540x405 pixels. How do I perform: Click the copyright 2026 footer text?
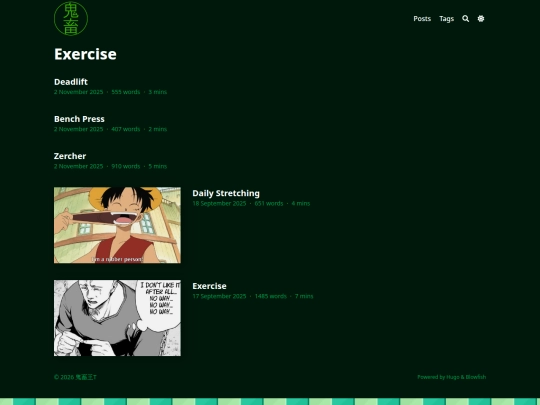point(75,377)
